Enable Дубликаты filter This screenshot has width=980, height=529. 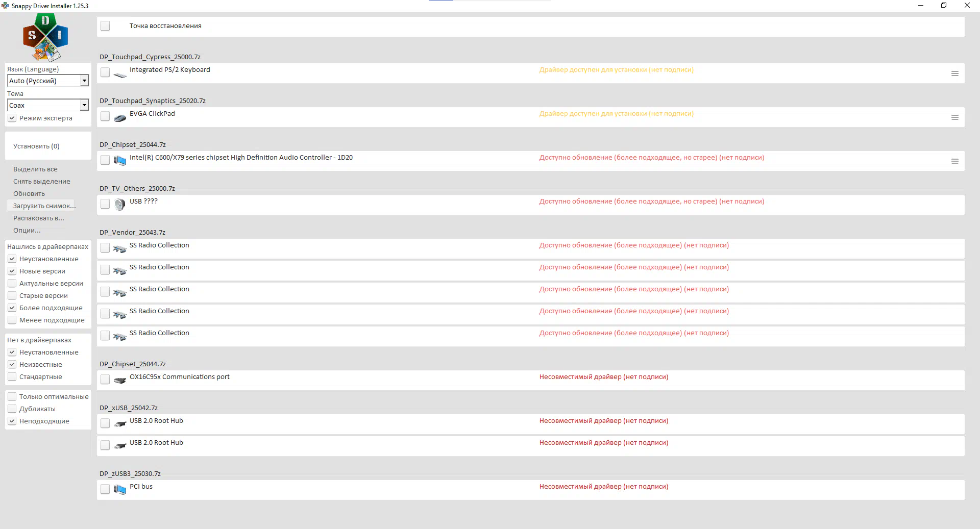[12, 409]
